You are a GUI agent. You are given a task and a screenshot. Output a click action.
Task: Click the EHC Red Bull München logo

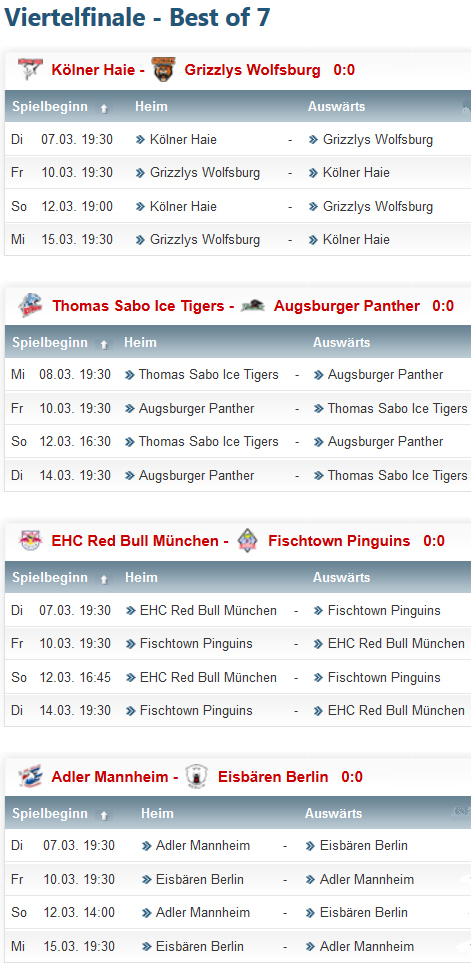point(29,541)
